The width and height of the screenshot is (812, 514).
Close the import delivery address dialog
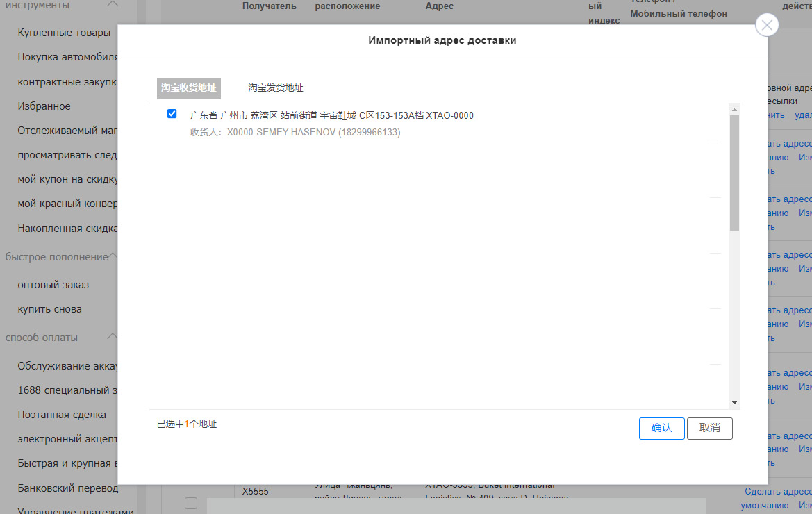[x=766, y=25]
